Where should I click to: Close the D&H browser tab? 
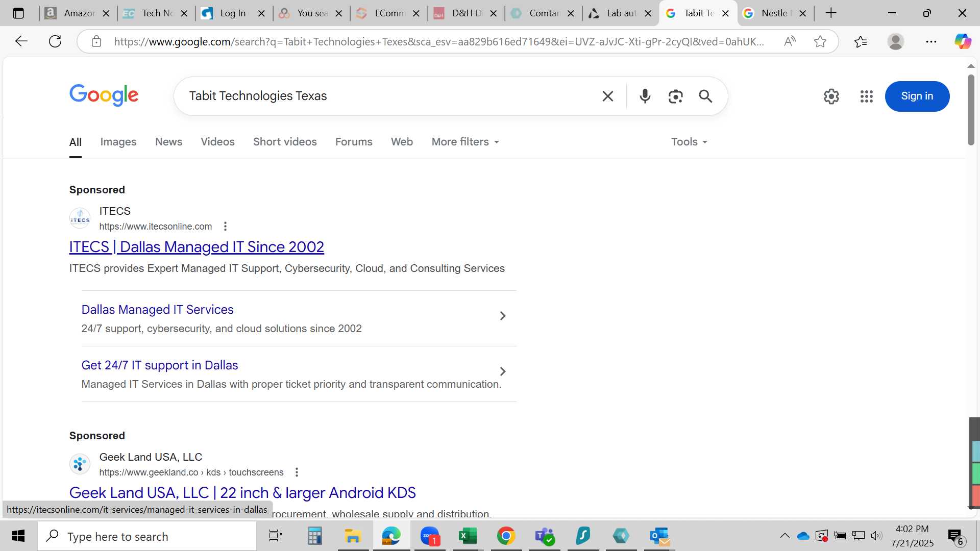point(493,13)
